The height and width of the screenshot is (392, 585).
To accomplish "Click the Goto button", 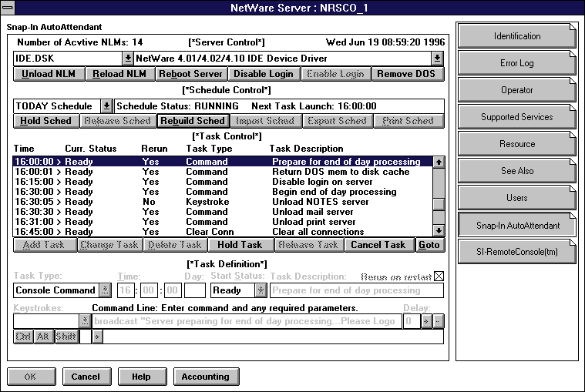I will pyautogui.click(x=429, y=245).
